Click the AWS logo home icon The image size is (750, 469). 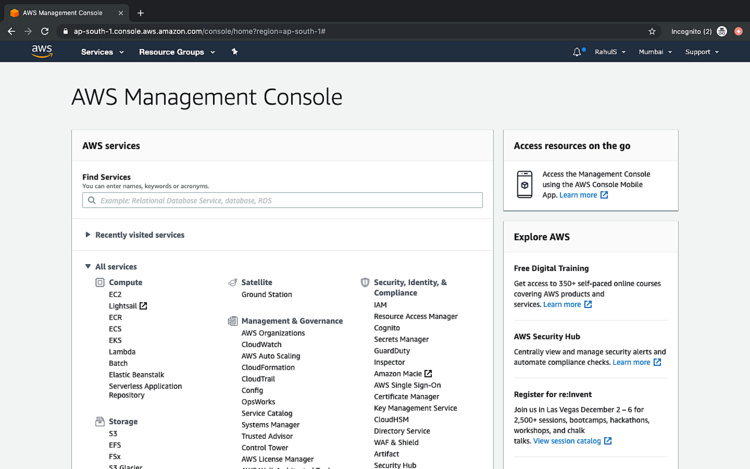pos(42,51)
